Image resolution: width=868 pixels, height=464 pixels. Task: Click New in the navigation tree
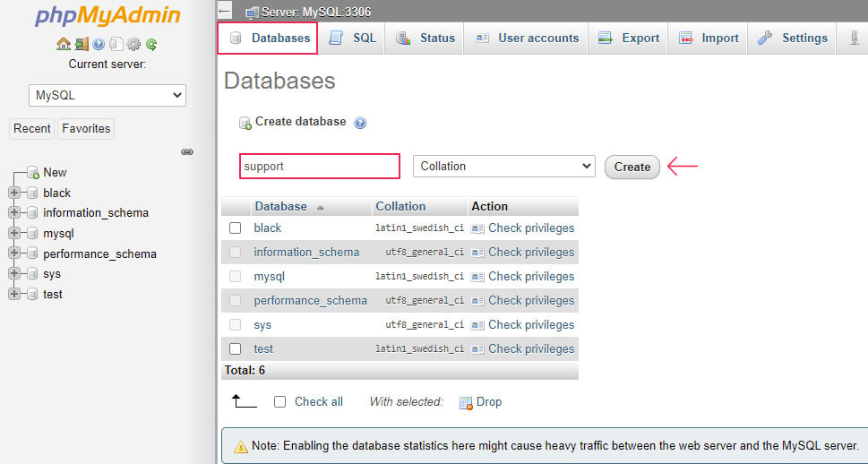(55, 173)
